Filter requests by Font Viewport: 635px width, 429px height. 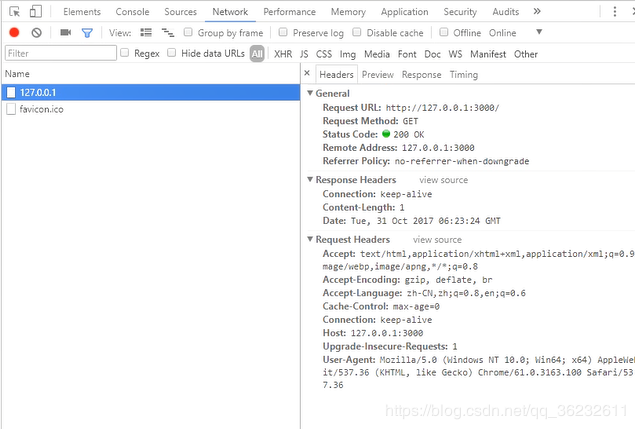pyautogui.click(x=407, y=54)
